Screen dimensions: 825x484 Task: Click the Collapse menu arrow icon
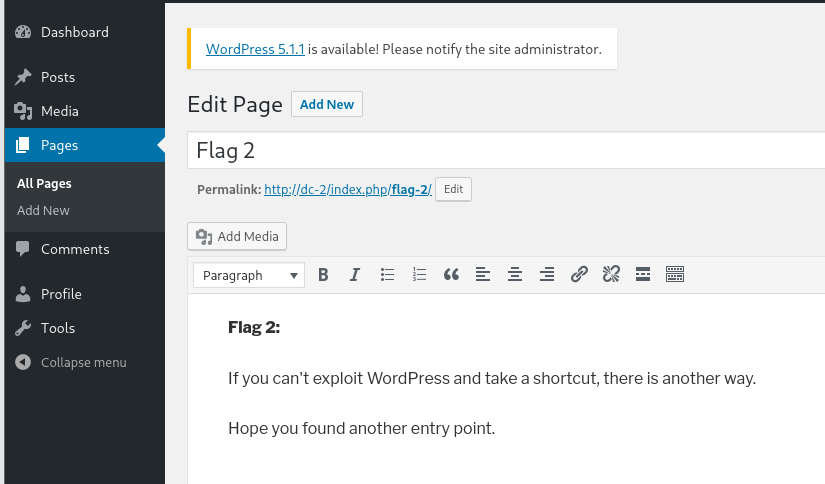coord(23,362)
